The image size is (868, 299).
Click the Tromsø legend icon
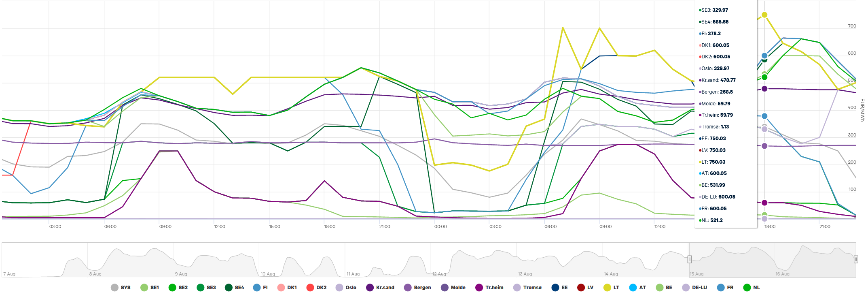coord(517,288)
